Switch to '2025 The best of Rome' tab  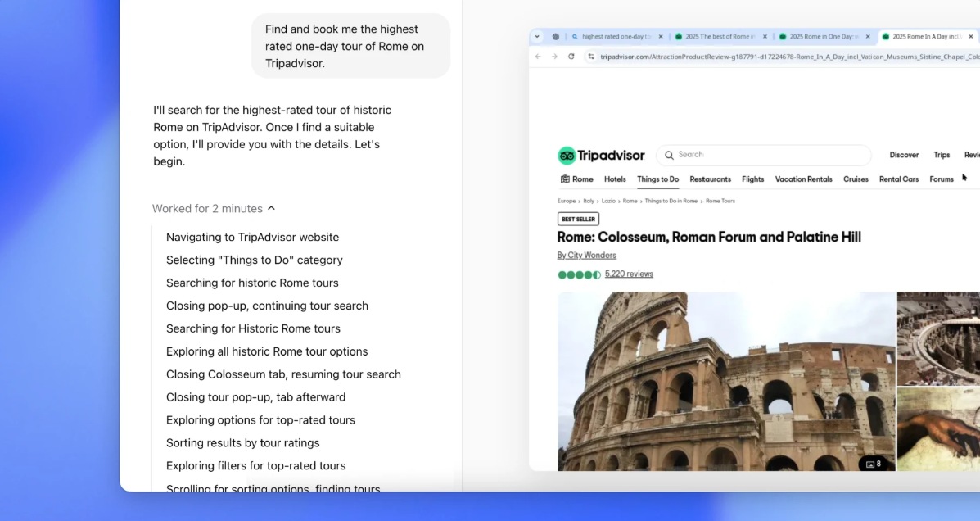click(720, 36)
